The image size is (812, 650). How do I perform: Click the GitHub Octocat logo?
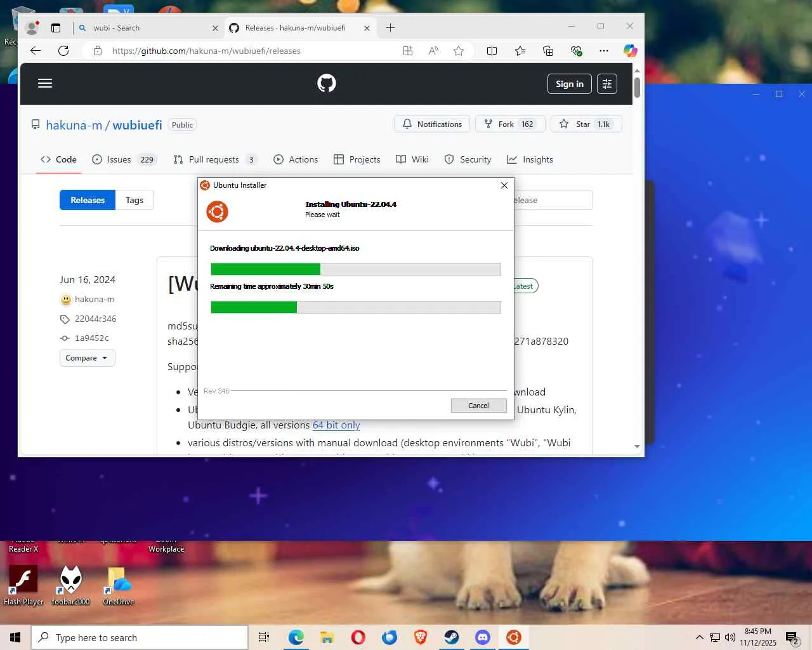click(327, 83)
